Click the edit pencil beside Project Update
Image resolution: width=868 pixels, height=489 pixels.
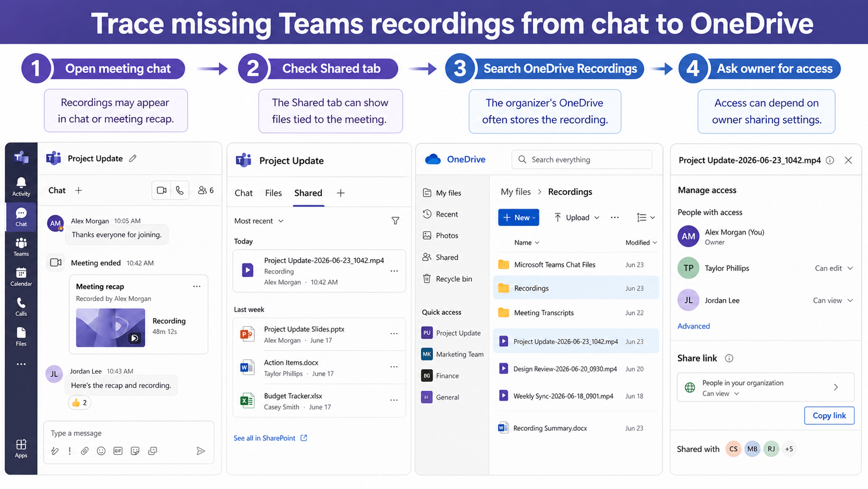[133, 158]
